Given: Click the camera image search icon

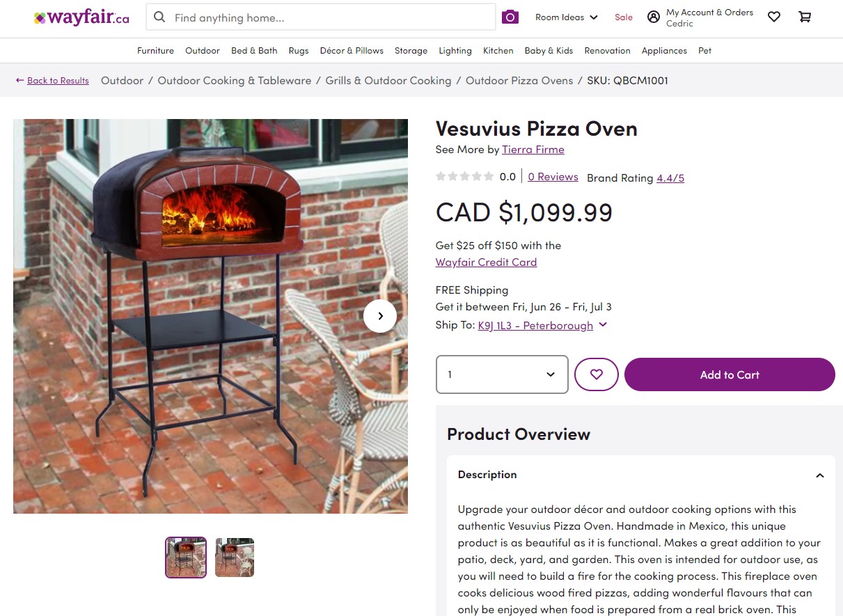Looking at the screenshot, I should [510, 17].
